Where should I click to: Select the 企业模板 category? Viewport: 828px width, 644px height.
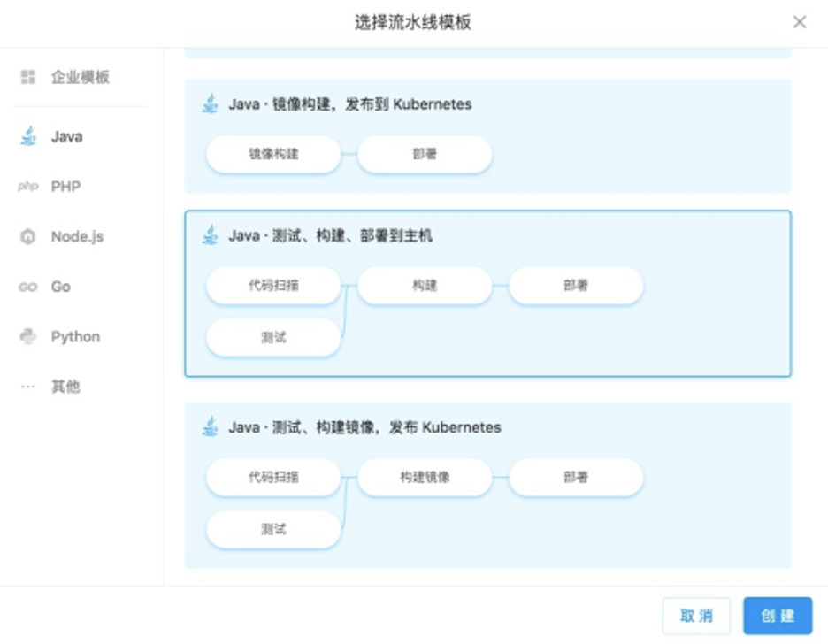80,77
